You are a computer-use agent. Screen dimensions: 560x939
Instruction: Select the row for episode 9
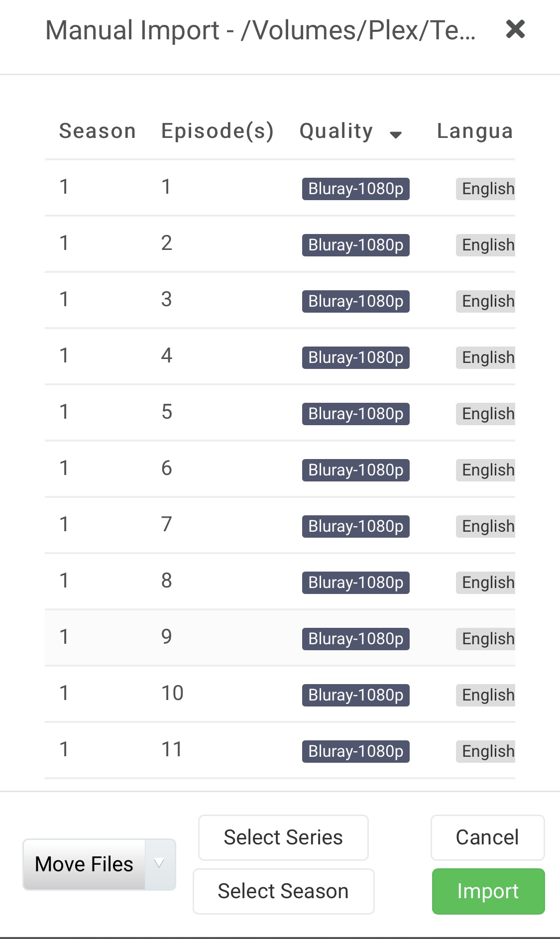click(199, 638)
